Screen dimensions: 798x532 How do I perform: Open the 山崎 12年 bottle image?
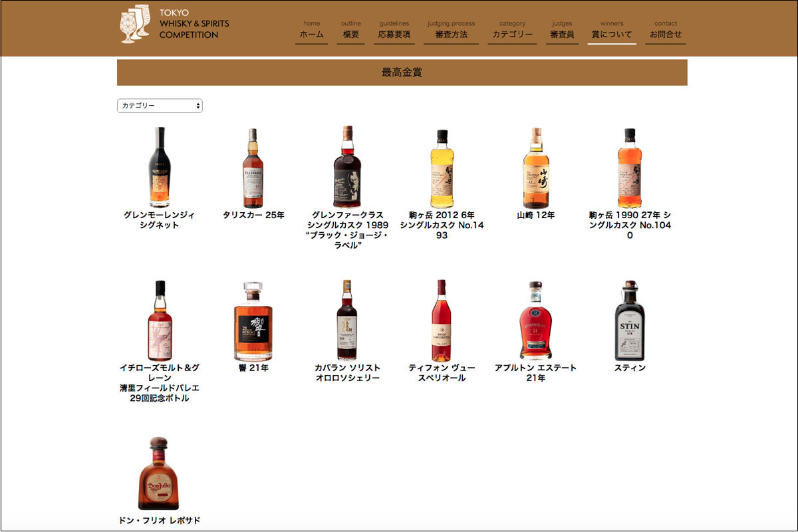pos(536,168)
